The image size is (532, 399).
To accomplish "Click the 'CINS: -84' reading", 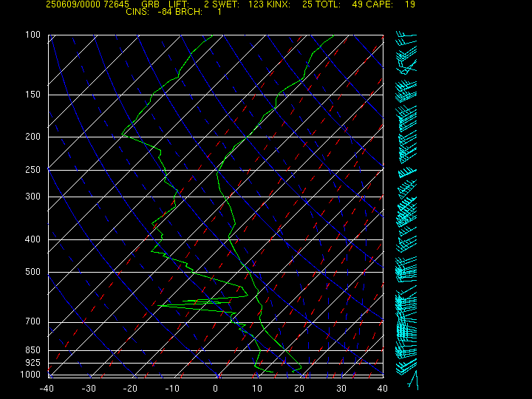I will click(x=148, y=12).
